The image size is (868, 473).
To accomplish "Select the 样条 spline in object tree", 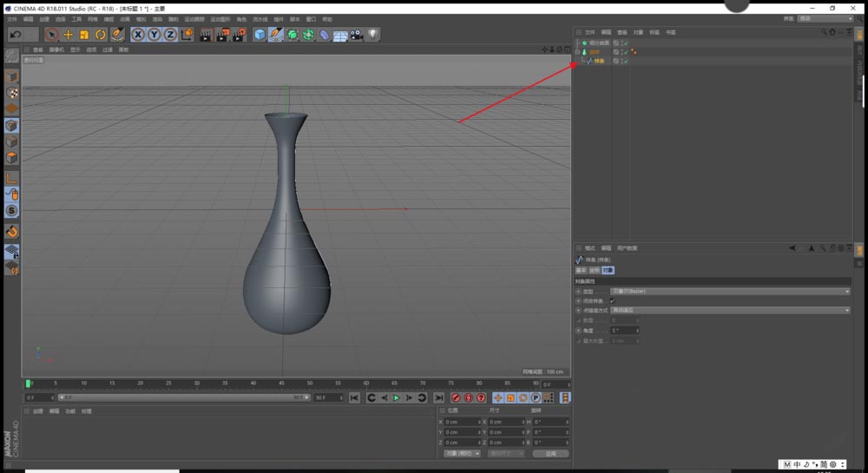I will (x=599, y=61).
